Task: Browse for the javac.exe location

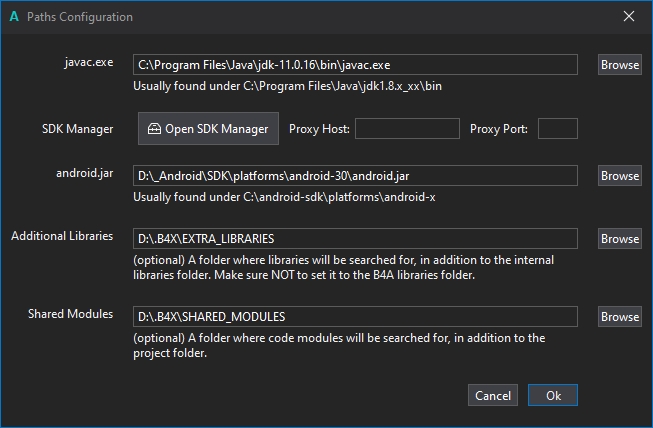Action: pos(620,65)
